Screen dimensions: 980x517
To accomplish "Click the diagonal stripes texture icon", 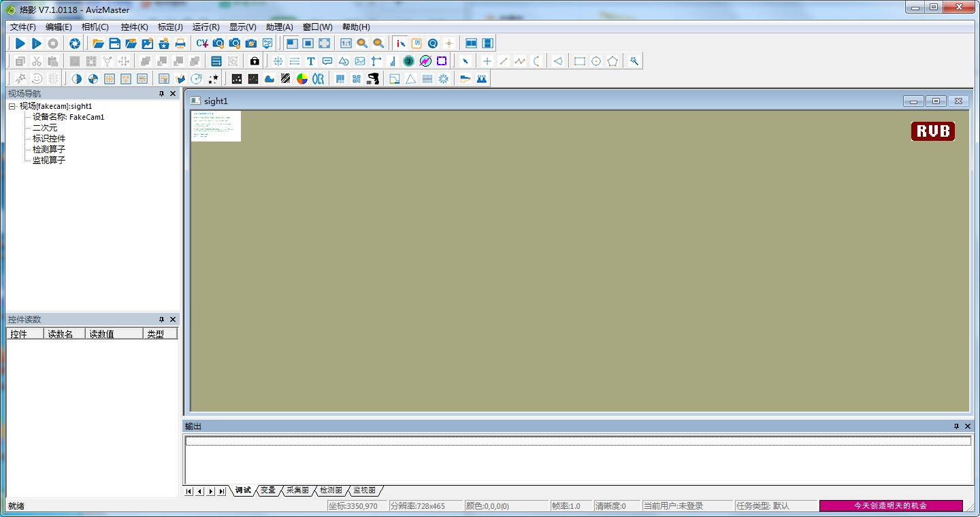I will click(286, 79).
